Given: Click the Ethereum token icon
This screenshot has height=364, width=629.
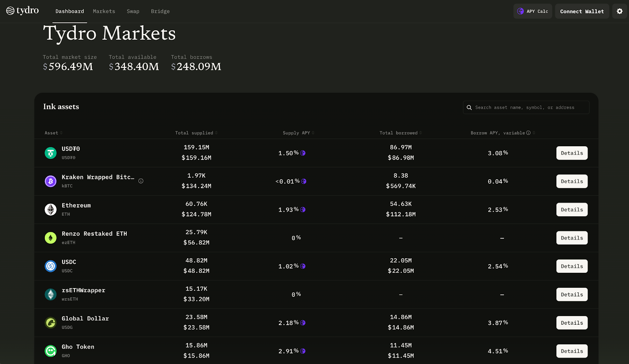Looking at the screenshot, I should (x=50, y=210).
